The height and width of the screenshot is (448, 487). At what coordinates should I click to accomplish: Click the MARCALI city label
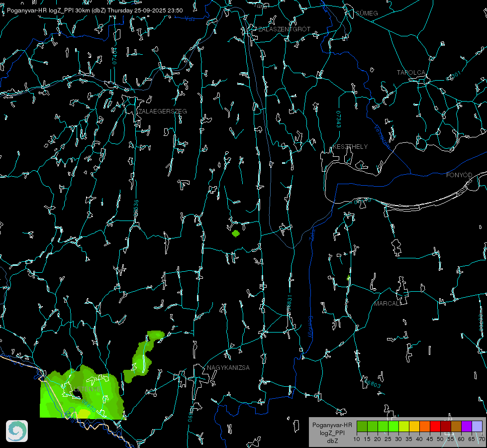click(388, 304)
